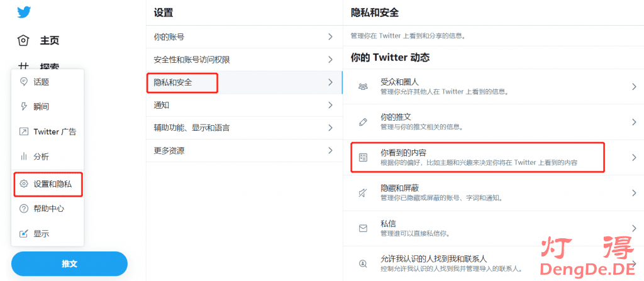The image size is (644, 281).
Task: Open Twitter 广告 menu entry
Action: coord(48,132)
